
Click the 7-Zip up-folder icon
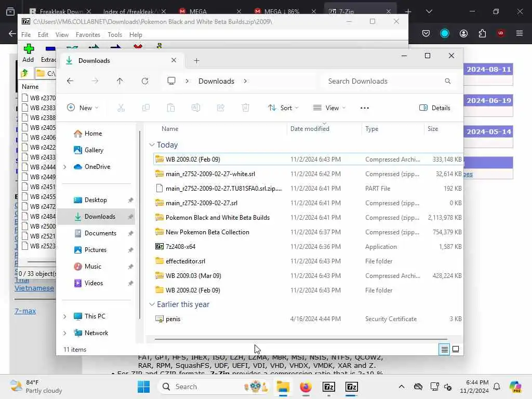tap(24, 73)
